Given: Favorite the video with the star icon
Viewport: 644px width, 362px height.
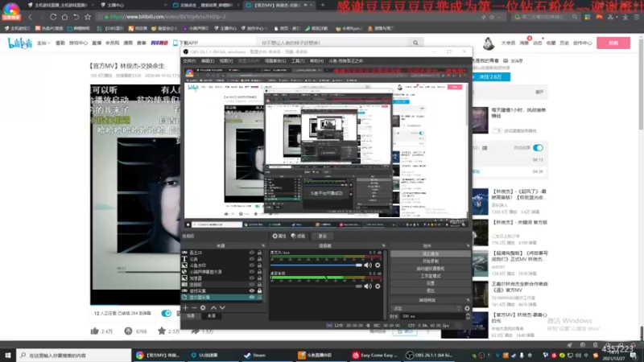Looking at the screenshot, I should point(162,331).
